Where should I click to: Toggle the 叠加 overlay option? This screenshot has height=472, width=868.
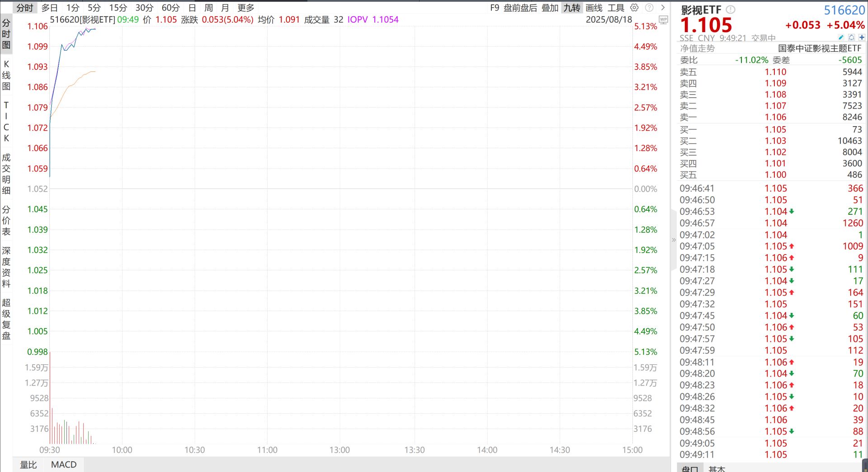point(550,8)
